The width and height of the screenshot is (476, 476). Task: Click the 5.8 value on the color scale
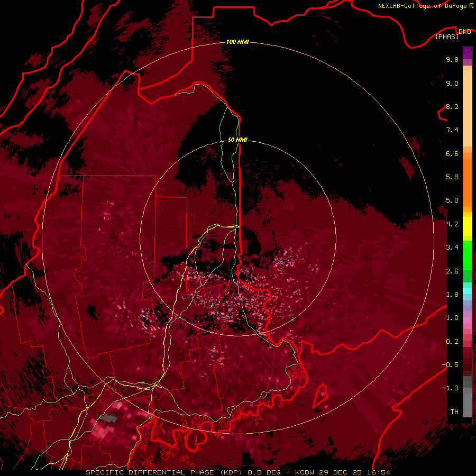click(x=452, y=177)
